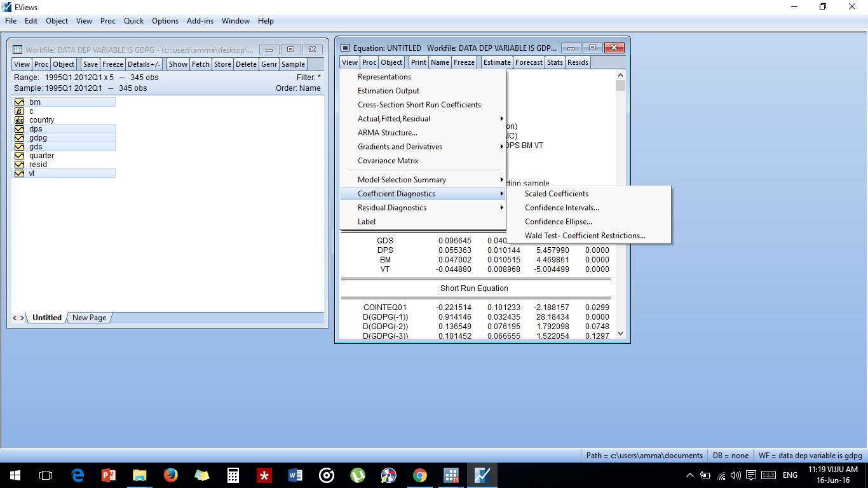Screen dimensions: 868x488
Task: Open Word from the taskbar
Action: click(295, 475)
